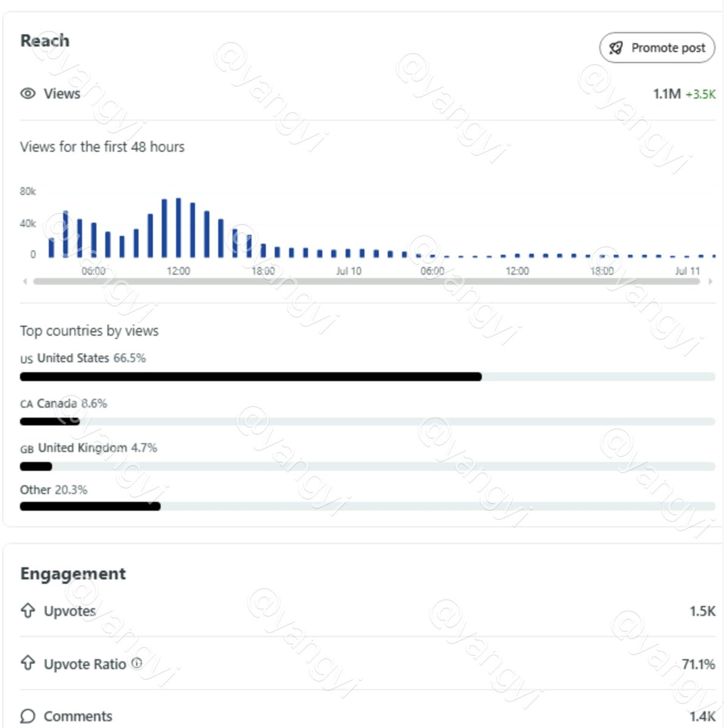Click the Promote post button

657,48
